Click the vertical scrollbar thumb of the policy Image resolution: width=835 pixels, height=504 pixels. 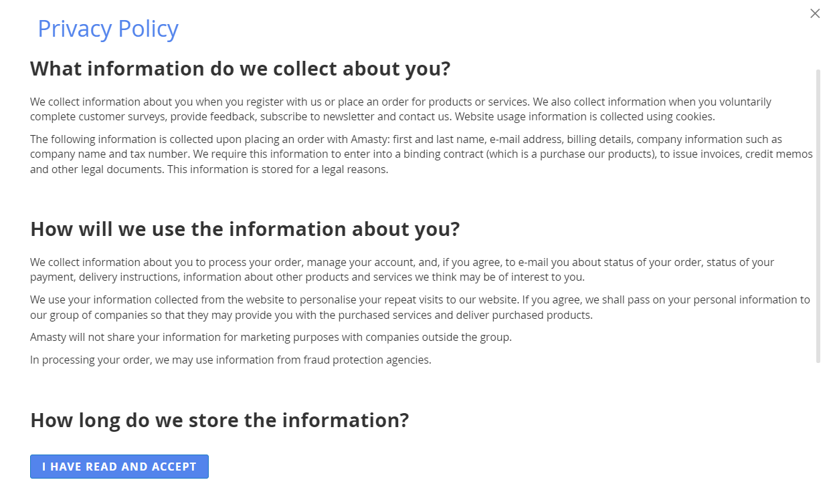(x=818, y=215)
